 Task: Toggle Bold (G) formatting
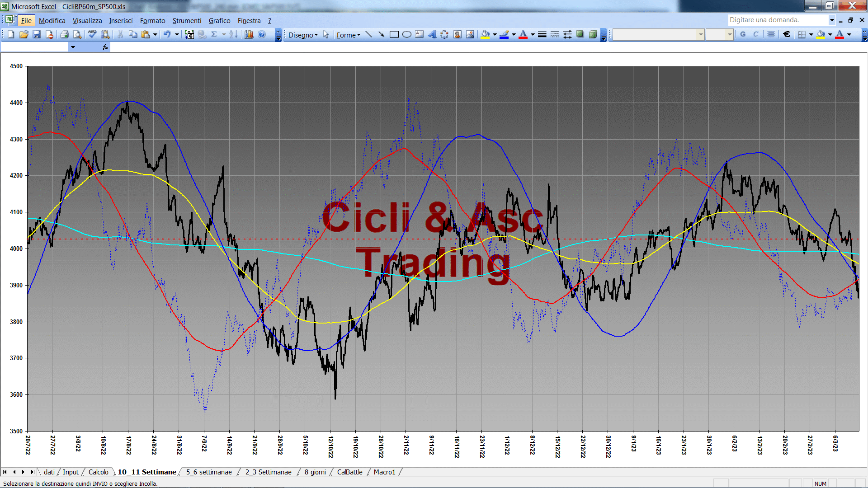click(x=743, y=34)
